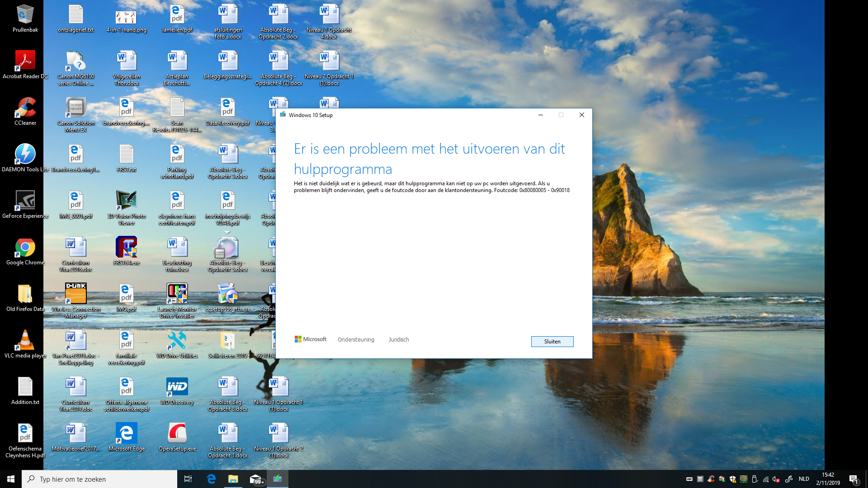Select the Motivatiebrief2017... Word file
This screenshot has width=868, height=488.
tap(76, 437)
